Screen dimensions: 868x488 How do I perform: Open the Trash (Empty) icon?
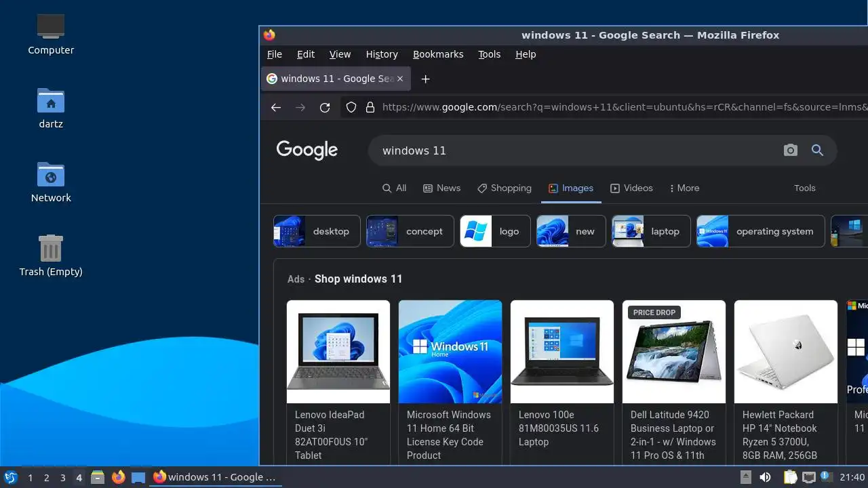[51, 256]
